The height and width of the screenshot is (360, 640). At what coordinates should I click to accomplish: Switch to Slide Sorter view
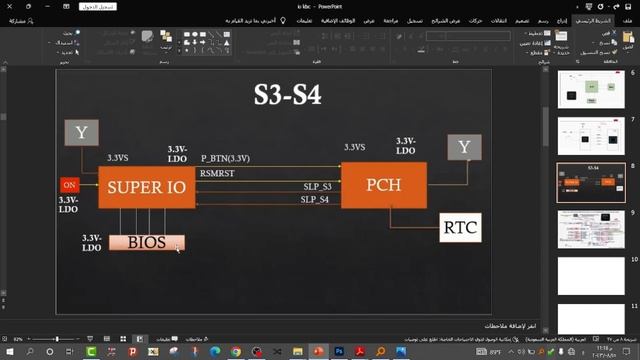123,339
